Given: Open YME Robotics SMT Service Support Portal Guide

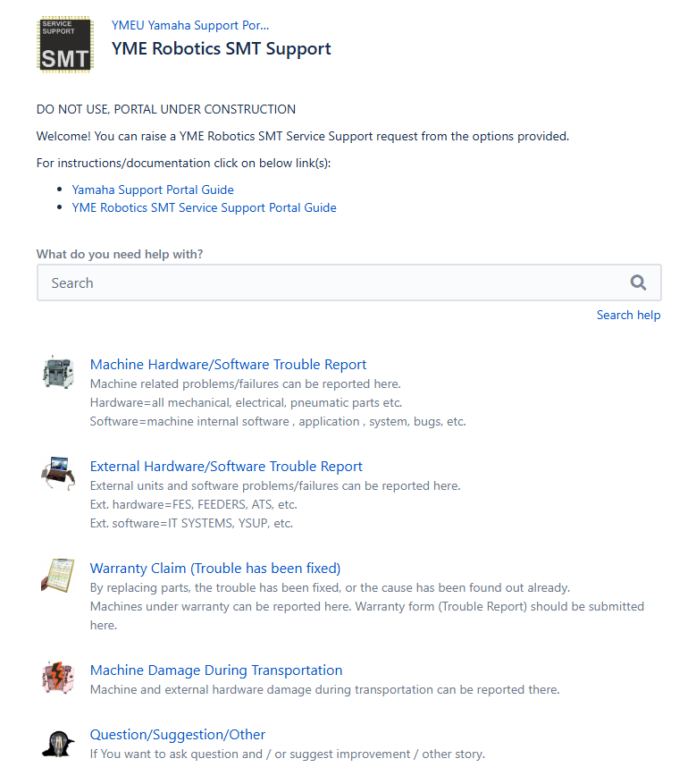Looking at the screenshot, I should tap(204, 208).
